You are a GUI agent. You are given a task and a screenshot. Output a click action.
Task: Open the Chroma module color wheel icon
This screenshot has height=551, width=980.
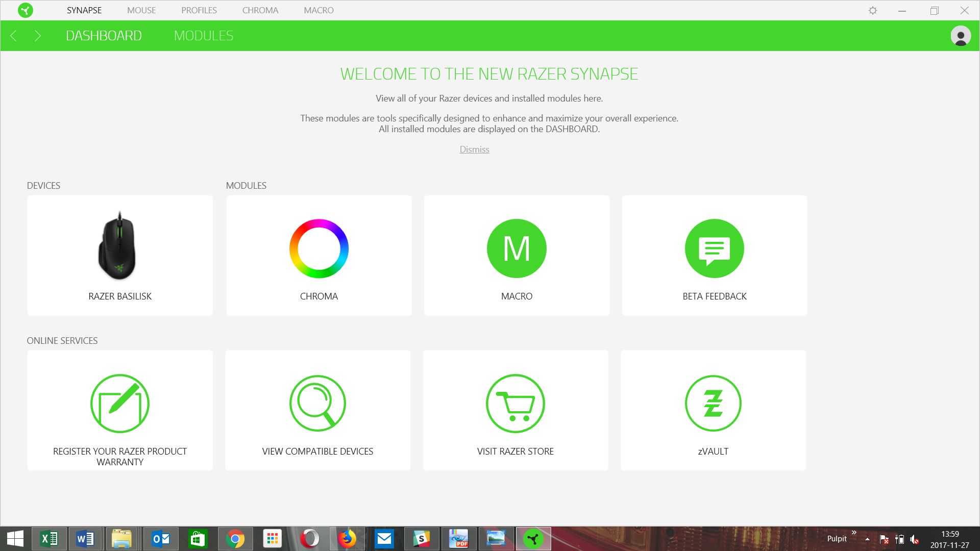(318, 248)
